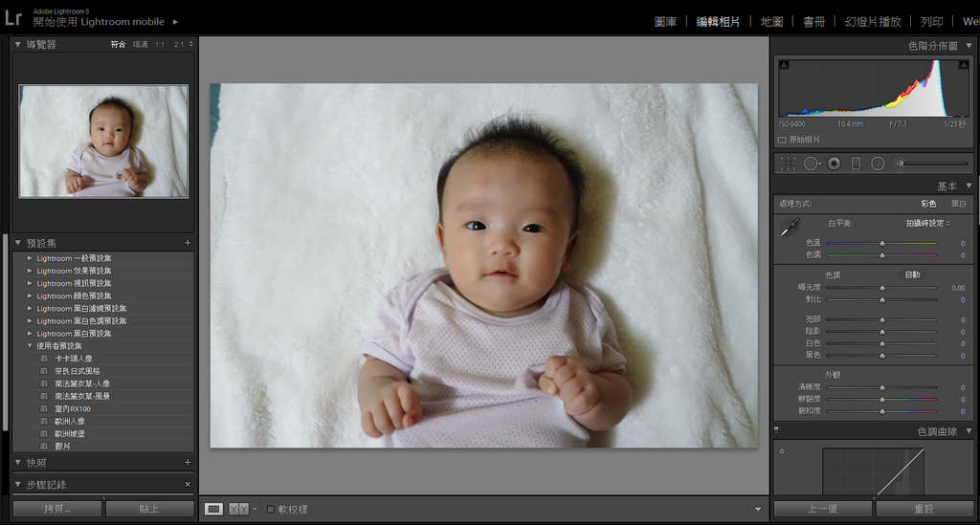This screenshot has width=980, height=525.
Task: Apply the 南法薰衣草-人像 preset
Action: pos(82,383)
